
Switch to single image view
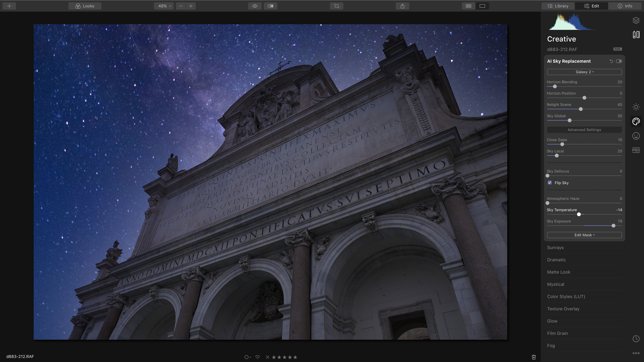[x=482, y=6]
